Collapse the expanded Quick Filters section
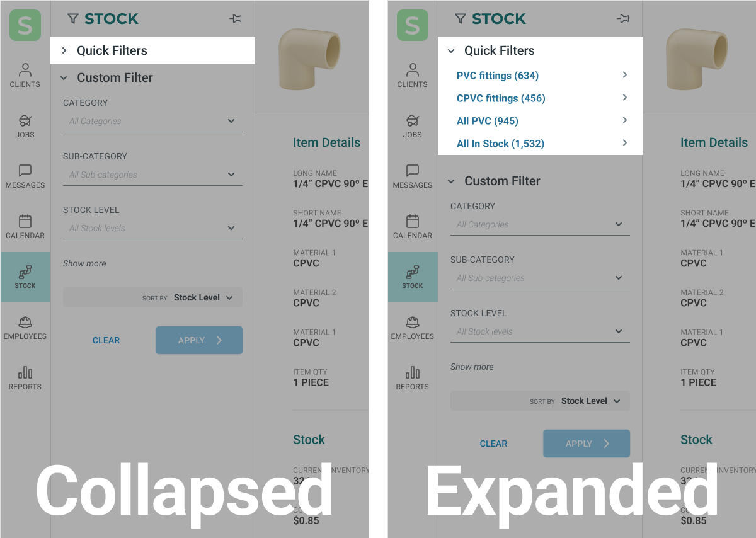This screenshot has width=756, height=538. (540, 50)
